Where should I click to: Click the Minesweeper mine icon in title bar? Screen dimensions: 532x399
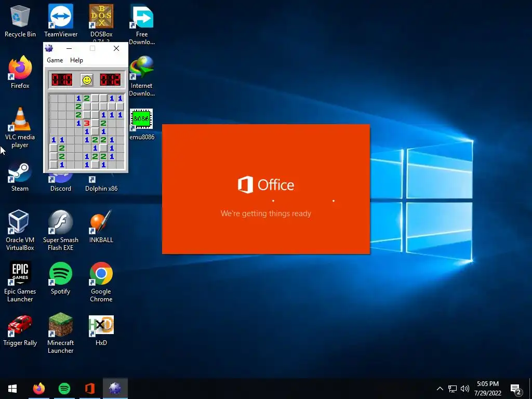pyautogui.click(x=49, y=48)
